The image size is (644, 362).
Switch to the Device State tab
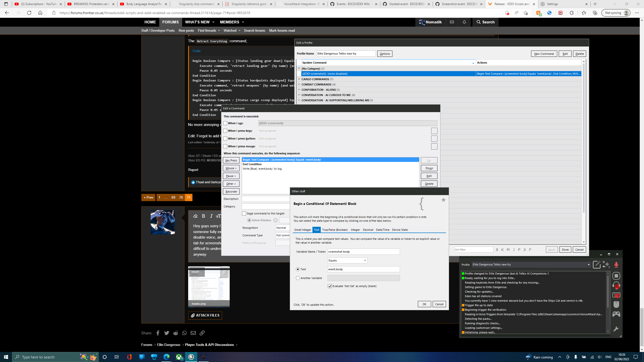(400, 230)
